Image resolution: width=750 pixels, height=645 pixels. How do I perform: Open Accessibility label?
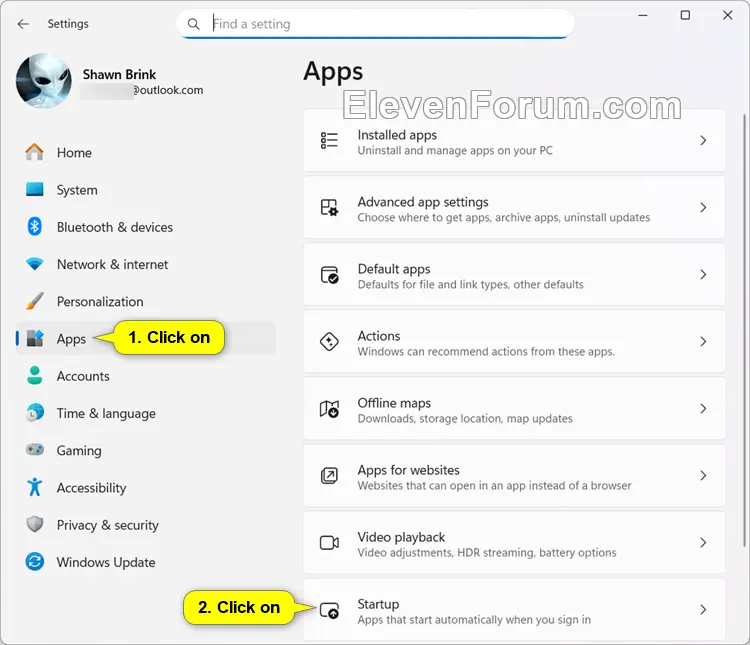pos(91,488)
